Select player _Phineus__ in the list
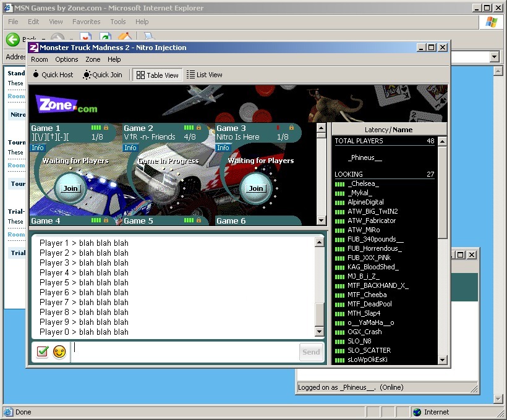The height and width of the screenshot is (420, 507). [x=365, y=158]
